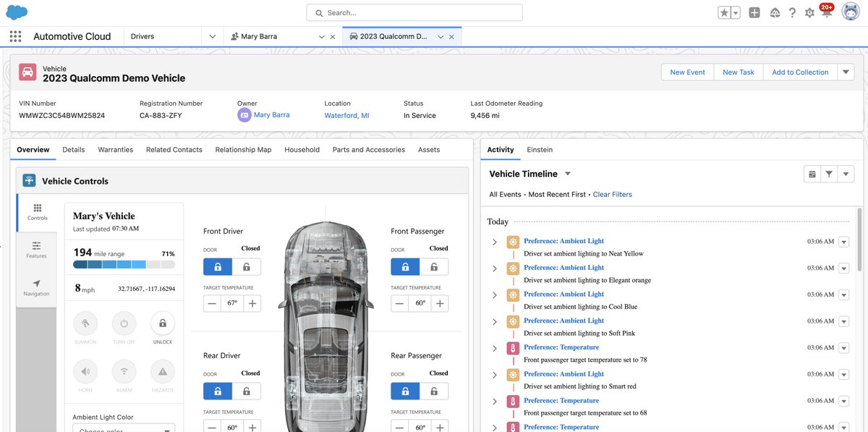Open the Guidance Center trailhead icon
This screenshot has height=432, width=868.
pyautogui.click(x=775, y=12)
